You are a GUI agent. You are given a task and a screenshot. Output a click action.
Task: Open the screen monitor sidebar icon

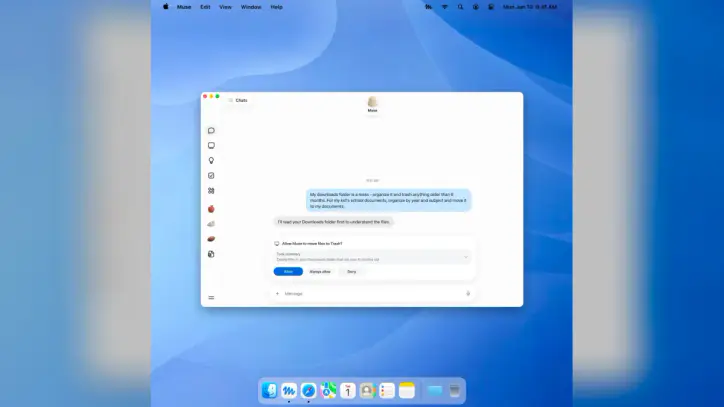click(x=211, y=146)
